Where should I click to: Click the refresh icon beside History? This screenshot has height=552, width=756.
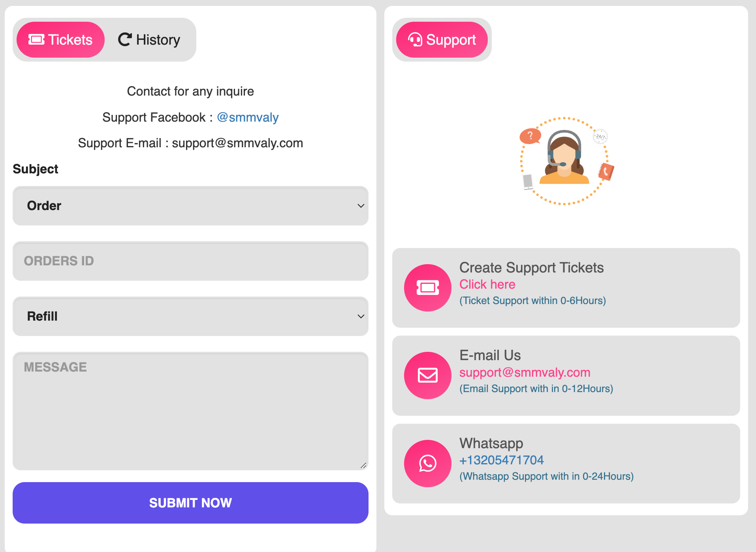[x=125, y=39]
